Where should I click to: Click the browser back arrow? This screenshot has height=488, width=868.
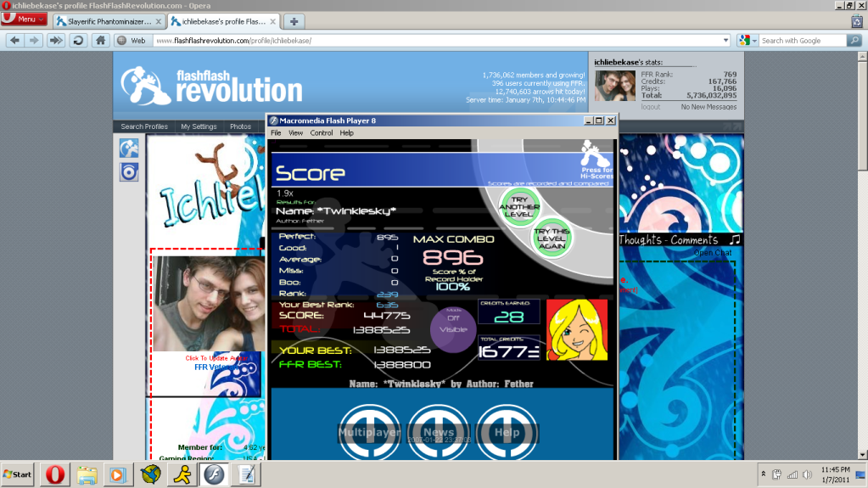click(x=14, y=40)
